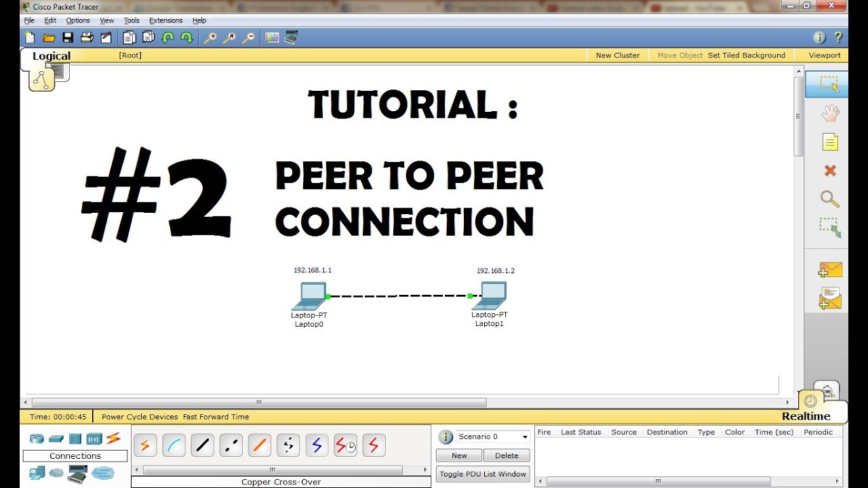This screenshot has height=488, width=868.
Task: Launch the Activity Wizard toolbar icon
Action: (x=106, y=38)
